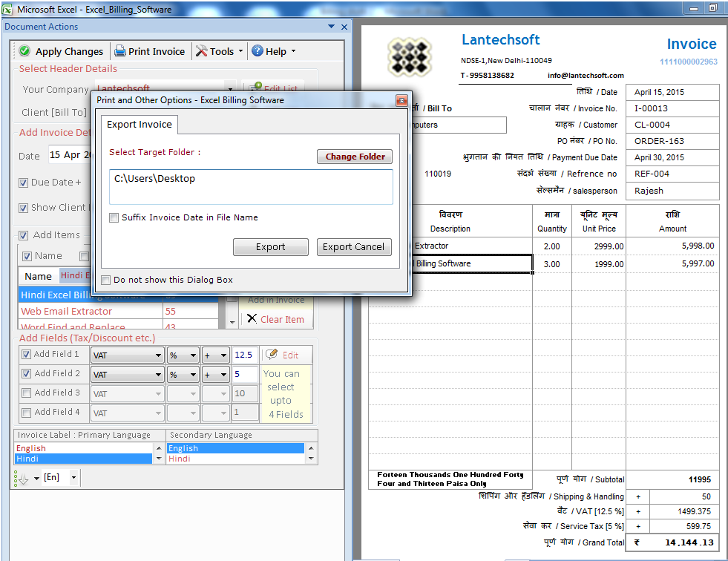Click the Clear Item button label
Image resolution: width=728 pixels, height=561 pixels.
282,320
